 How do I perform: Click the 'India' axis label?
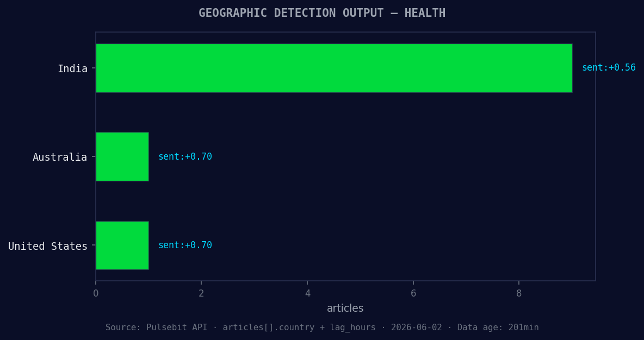[73, 68]
